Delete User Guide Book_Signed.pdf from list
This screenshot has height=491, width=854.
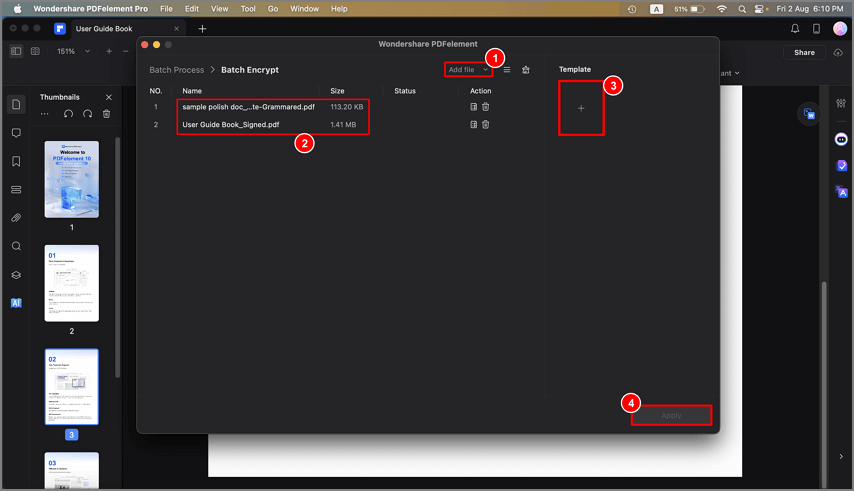pyautogui.click(x=485, y=125)
